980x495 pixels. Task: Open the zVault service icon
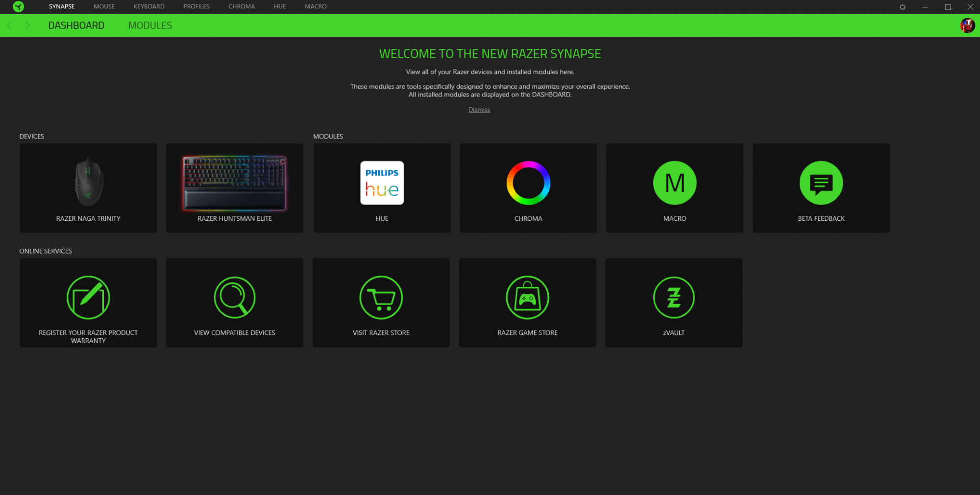(673, 298)
